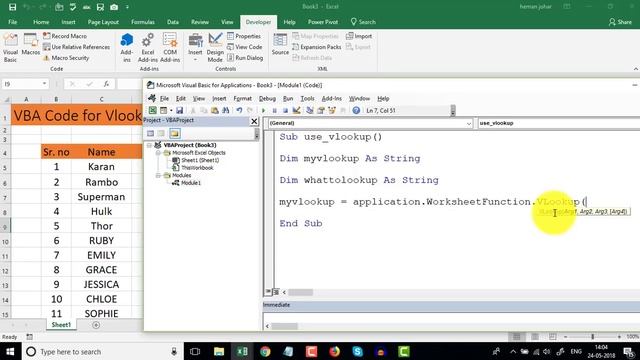Open dropdown arrow next to Insert UserForm
Viewport: 640px width, 360px height.
(171, 110)
